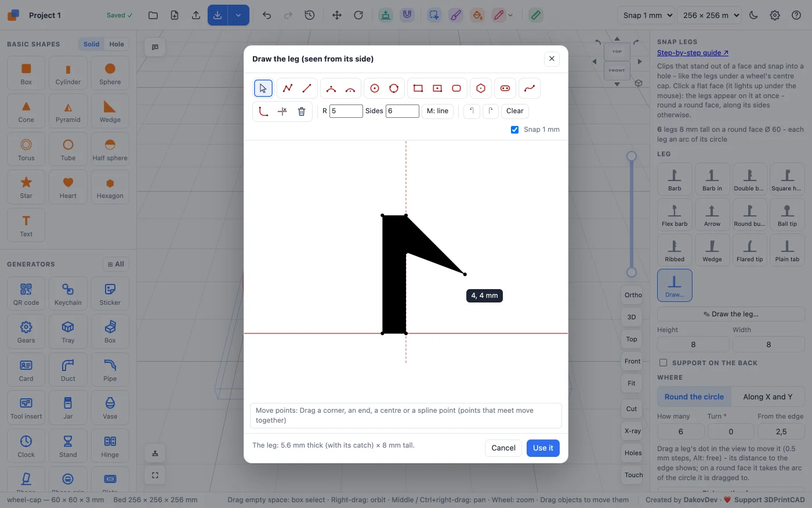
Task: Toggle dark mode moon icon
Action: (753, 15)
